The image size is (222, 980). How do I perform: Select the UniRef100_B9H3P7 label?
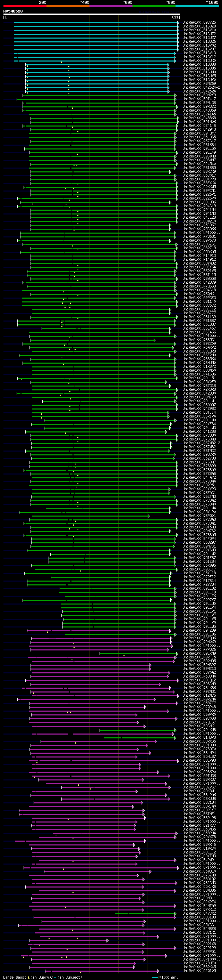pyautogui.click(x=199, y=665)
